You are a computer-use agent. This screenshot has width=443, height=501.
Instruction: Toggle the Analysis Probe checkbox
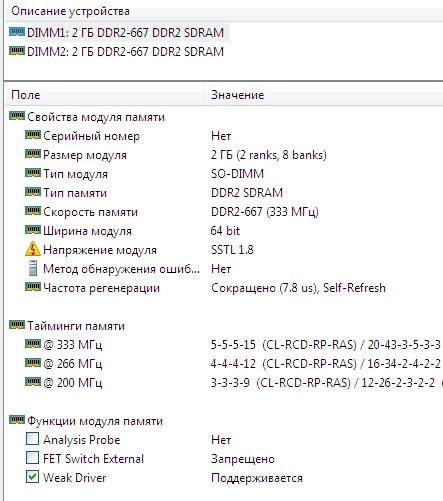pos(32,439)
